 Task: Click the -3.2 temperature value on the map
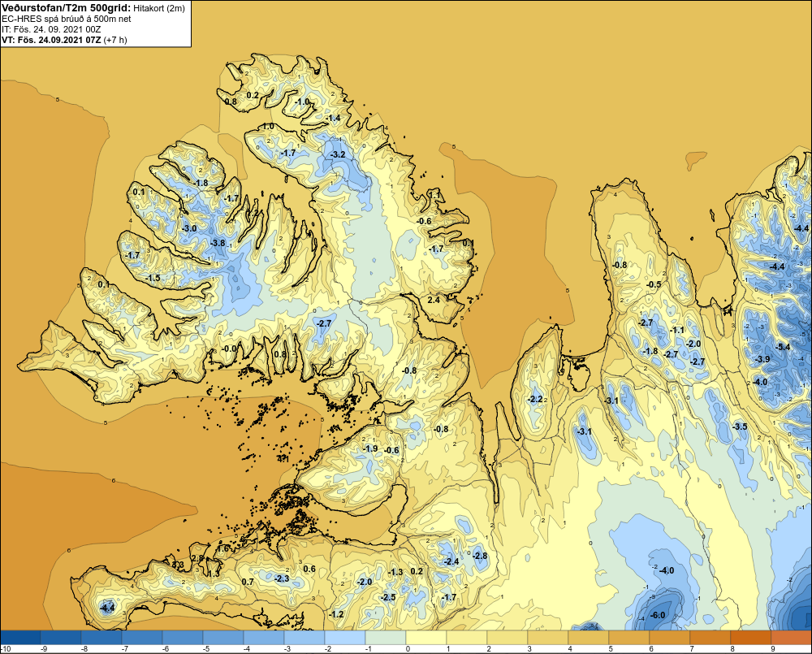coord(338,154)
